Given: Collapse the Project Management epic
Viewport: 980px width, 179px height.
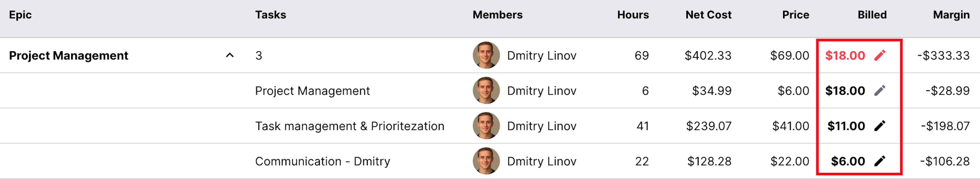Looking at the screenshot, I should (x=230, y=56).
